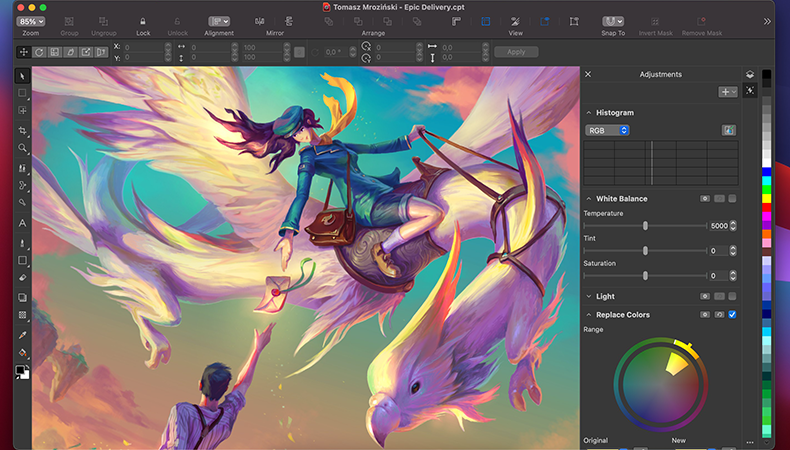The height and width of the screenshot is (450, 790).
Task: Toggle the Replace Colors checkbox
Action: point(732,314)
